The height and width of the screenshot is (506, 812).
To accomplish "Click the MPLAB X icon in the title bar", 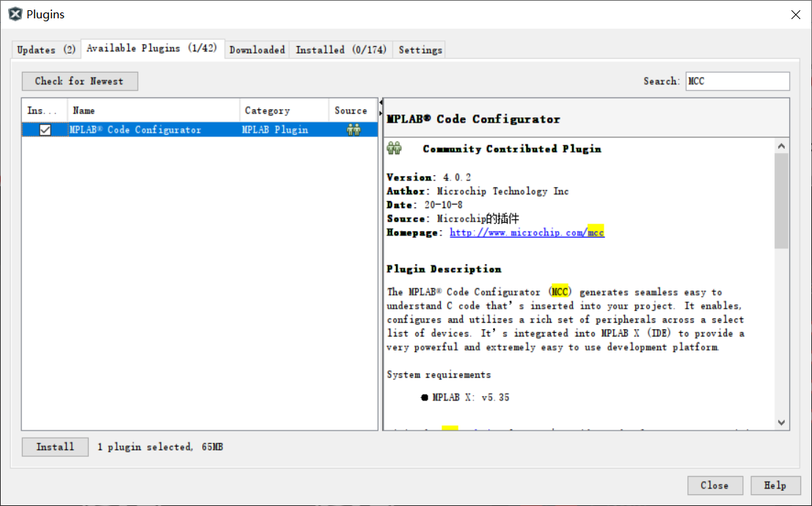I will coord(15,14).
